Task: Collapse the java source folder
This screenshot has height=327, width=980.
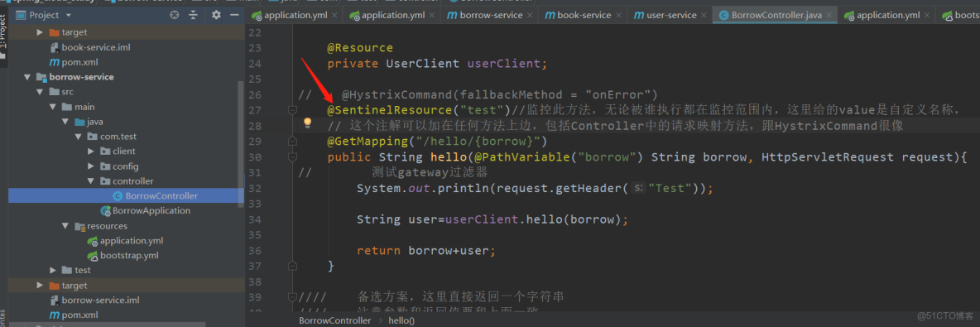Action: [x=66, y=122]
